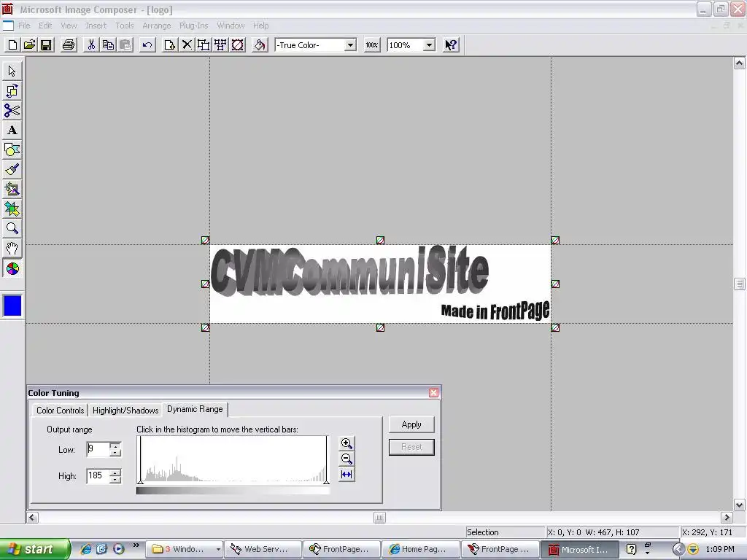Launch Internet Explorer from Quick Launch
Screen dimensions: 747x560
coord(86,549)
